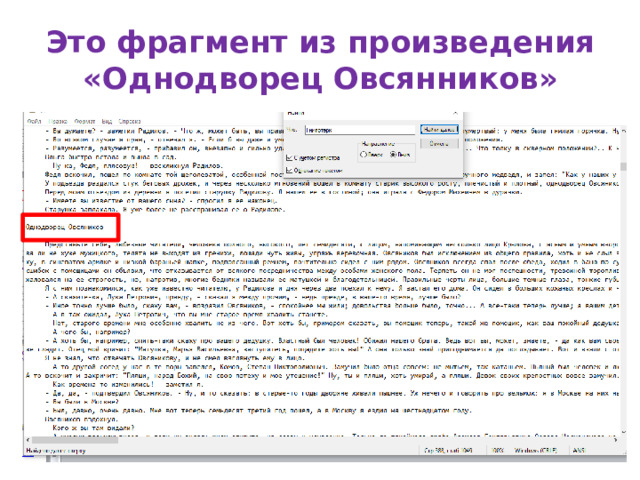Click Windows (CRLF) in the status bar
The height and width of the screenshot is (480, 640).
[x=536, y=451]
